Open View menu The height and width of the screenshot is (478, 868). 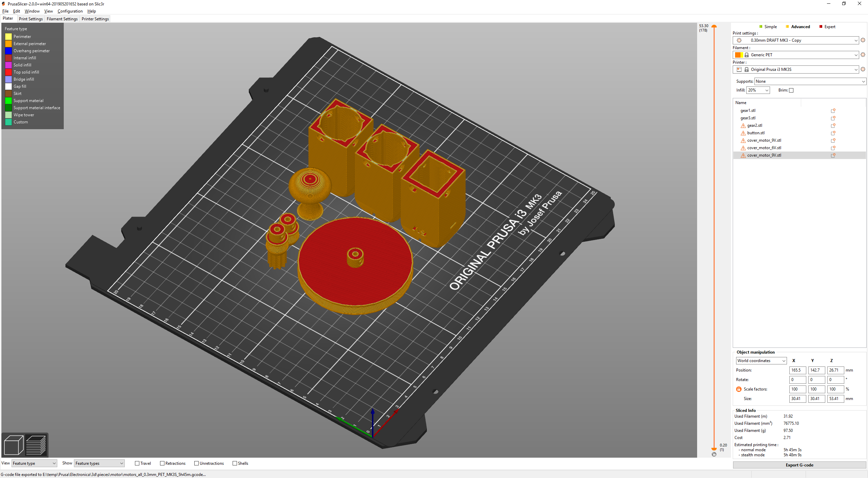(x=48, y=11)
